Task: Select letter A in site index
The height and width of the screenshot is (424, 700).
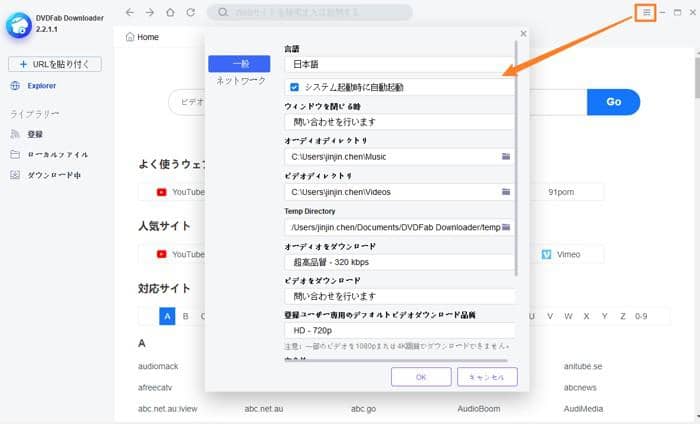Action: coord(167,316)
